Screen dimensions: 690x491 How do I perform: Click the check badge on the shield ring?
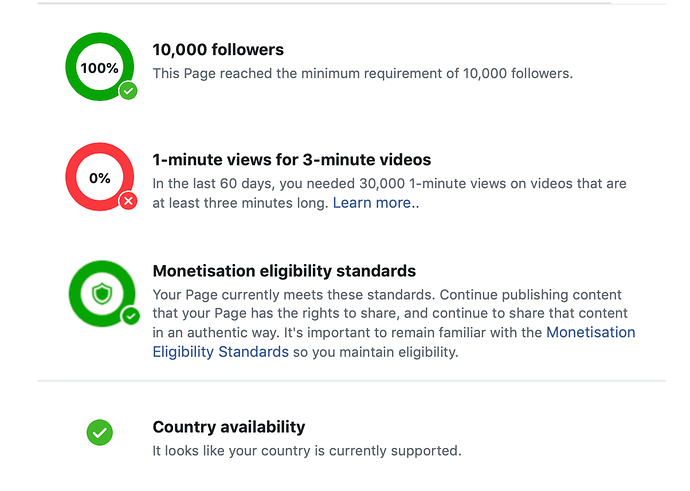[x=131, y=316]
